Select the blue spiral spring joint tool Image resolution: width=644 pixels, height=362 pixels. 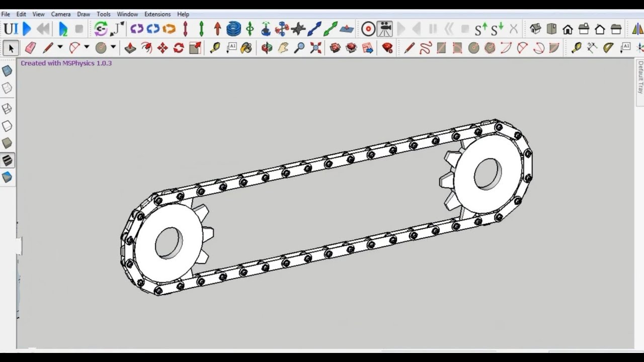tap(233, 29)
